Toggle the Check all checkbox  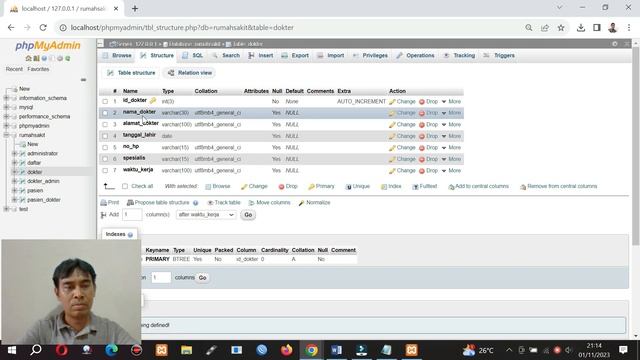click(x=125, y=186)
